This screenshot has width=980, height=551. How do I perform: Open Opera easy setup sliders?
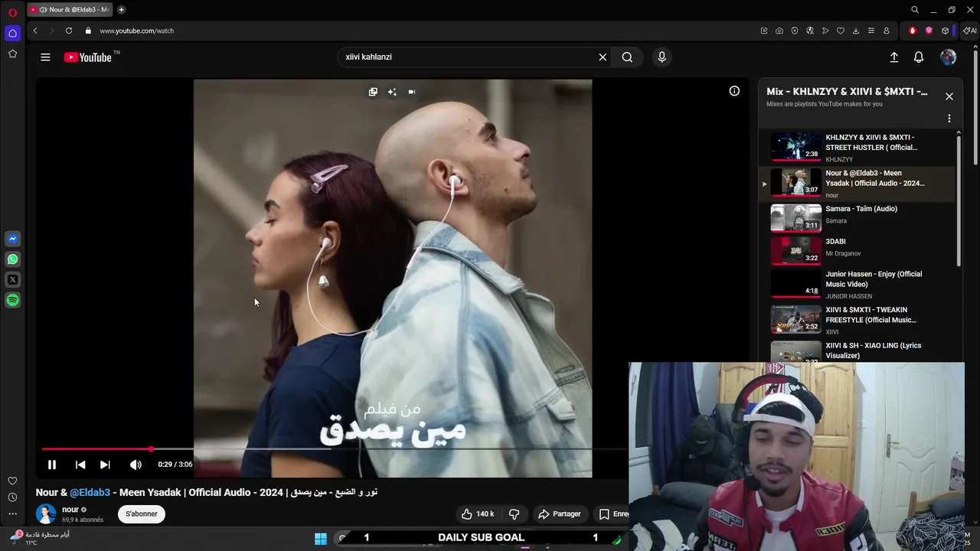[871, 31]
